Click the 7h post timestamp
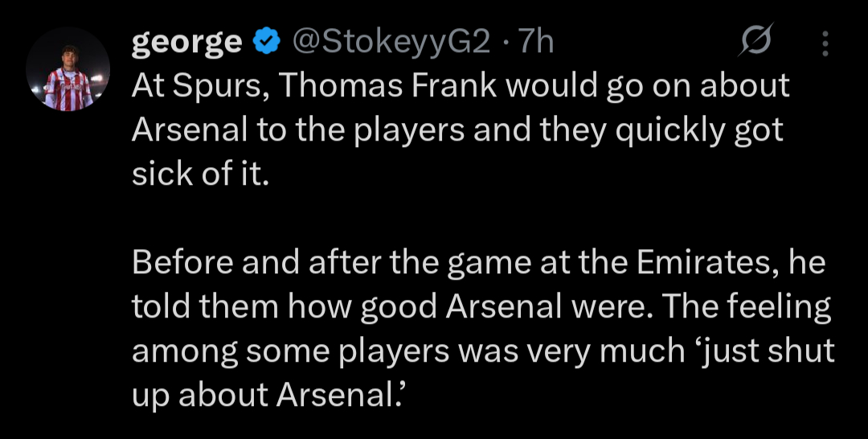This screenshot has height=439, width=868. [x=536, y=42]
